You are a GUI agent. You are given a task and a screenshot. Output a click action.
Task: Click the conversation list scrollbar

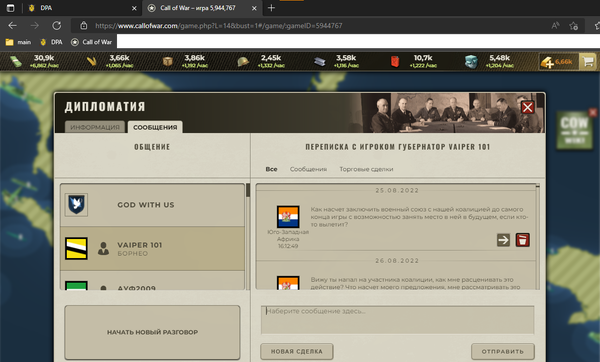248,236
